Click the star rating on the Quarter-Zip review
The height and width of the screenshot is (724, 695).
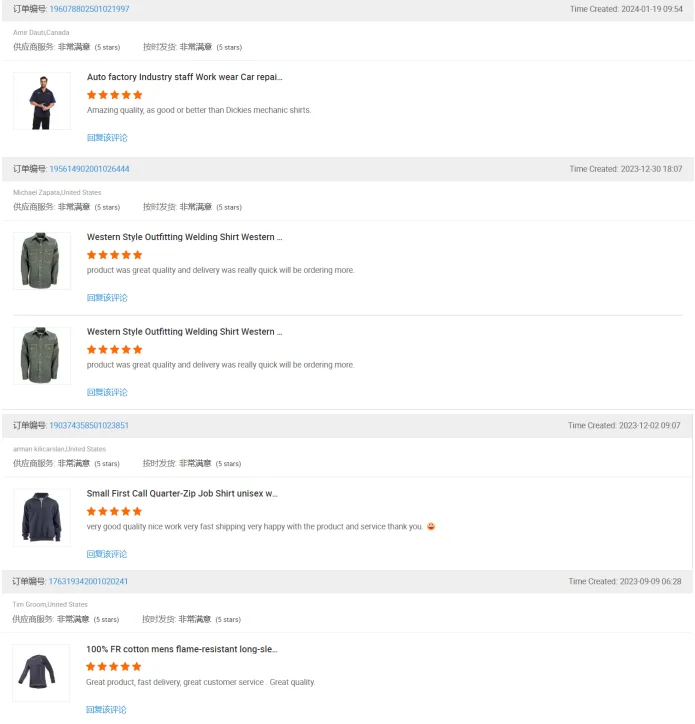point(114,511)
